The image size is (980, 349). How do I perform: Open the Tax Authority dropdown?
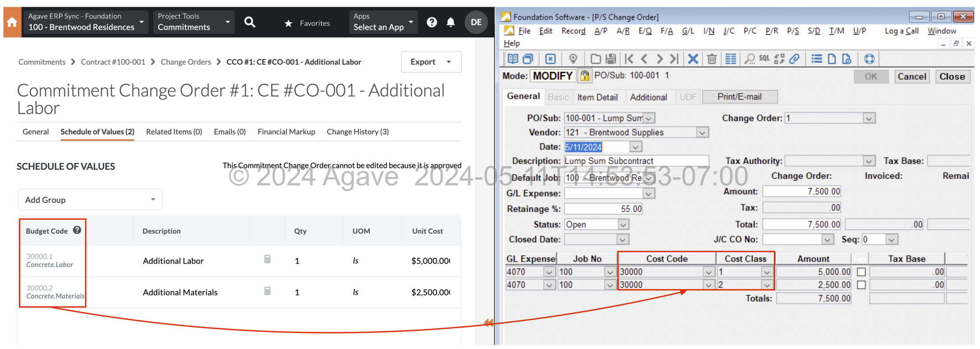[x=869, y=161]
